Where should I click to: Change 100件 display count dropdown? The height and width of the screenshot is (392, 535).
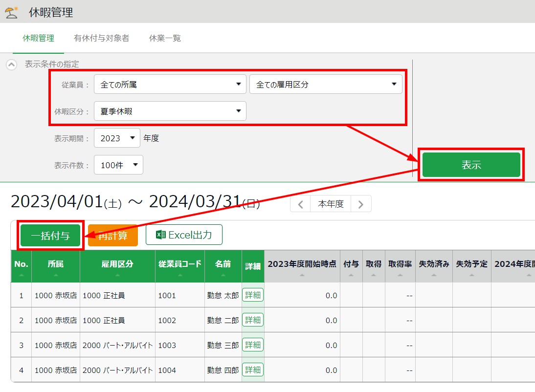[x=118, y=165]
